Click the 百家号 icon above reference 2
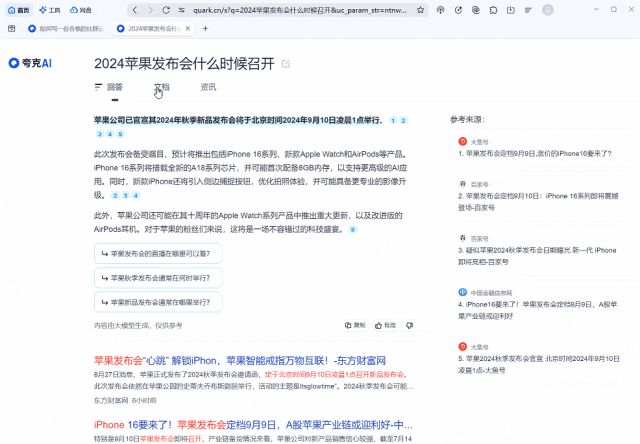The height and width of the screenshot is (444, 640). 462,184
